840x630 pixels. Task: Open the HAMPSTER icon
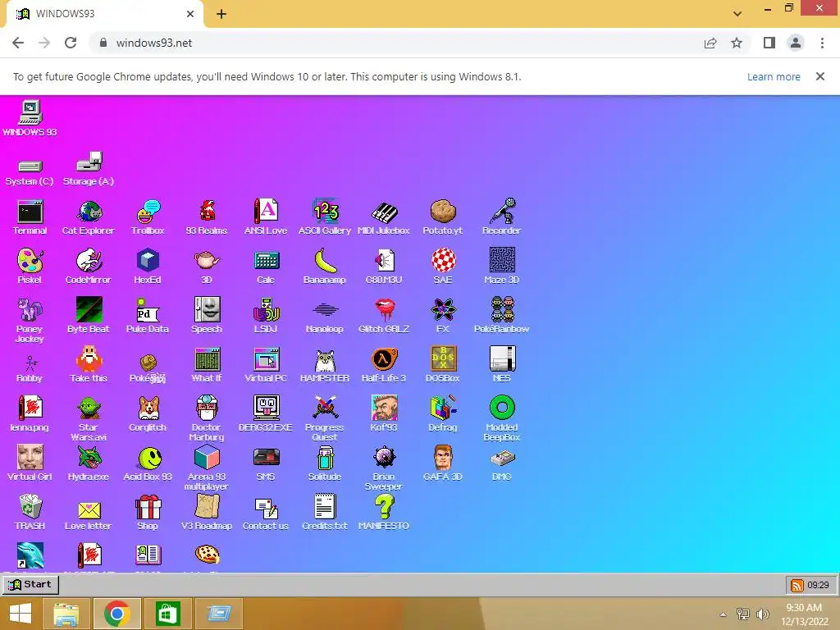pos(325,365)
